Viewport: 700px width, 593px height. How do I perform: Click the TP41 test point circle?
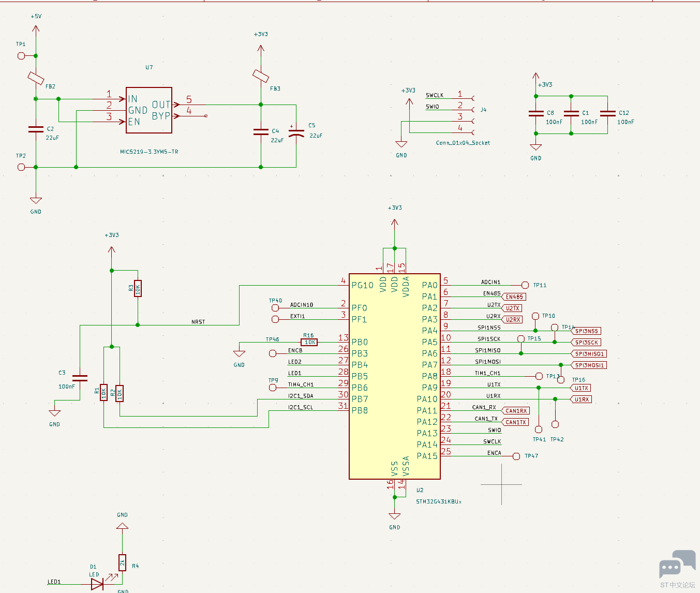coord(539,429)
